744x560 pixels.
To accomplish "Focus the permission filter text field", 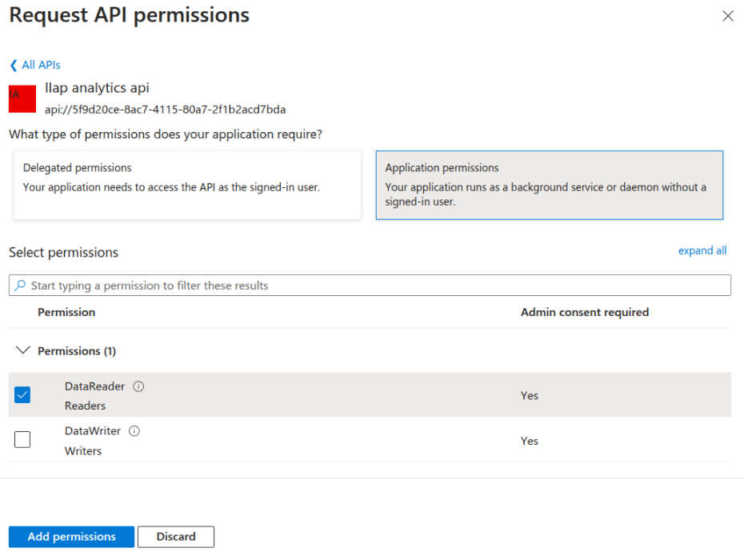I will (x=376, y=286).
